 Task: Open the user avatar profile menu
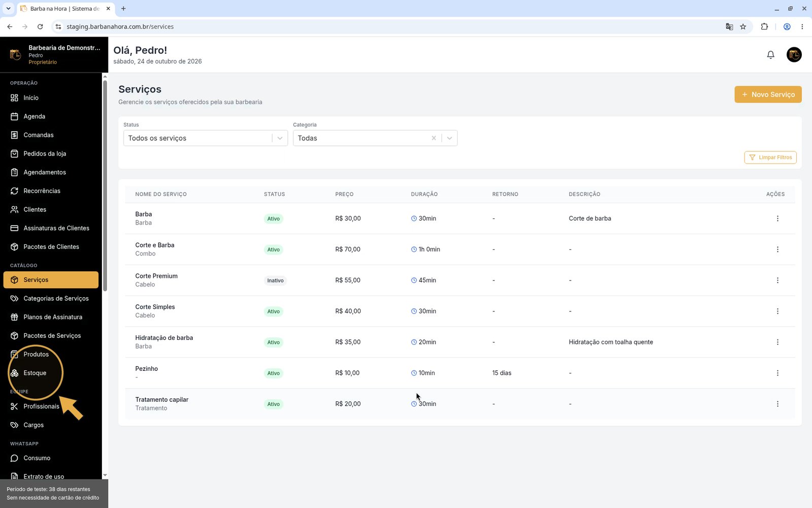[794, 55]
